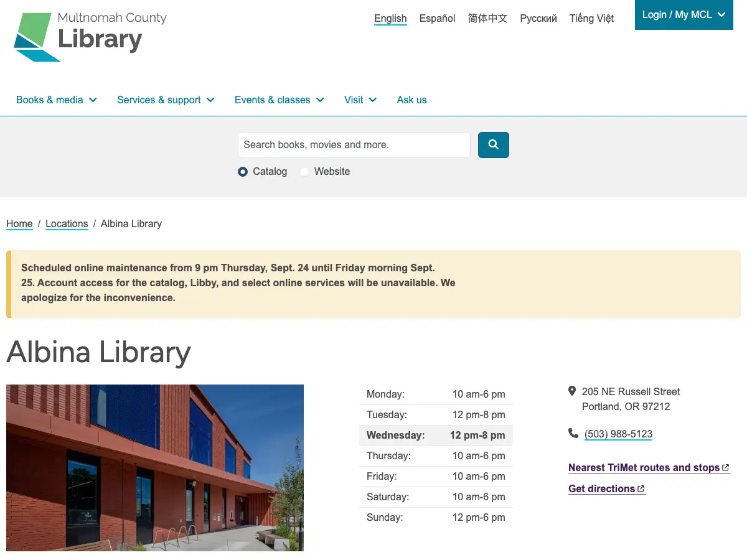The width and height of the screenshot is (747, 560).
Task: Click the Portland, OR 97212 text
Action: [626, 407]
